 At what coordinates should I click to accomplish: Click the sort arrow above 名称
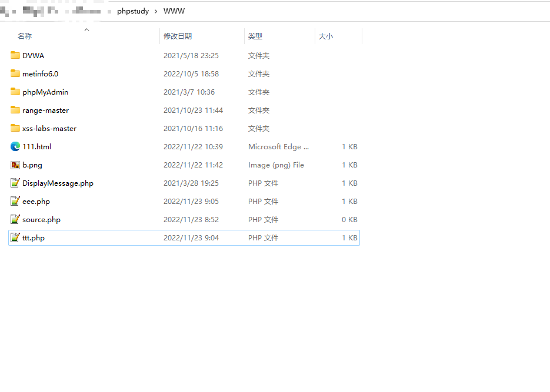coord(86,30)
